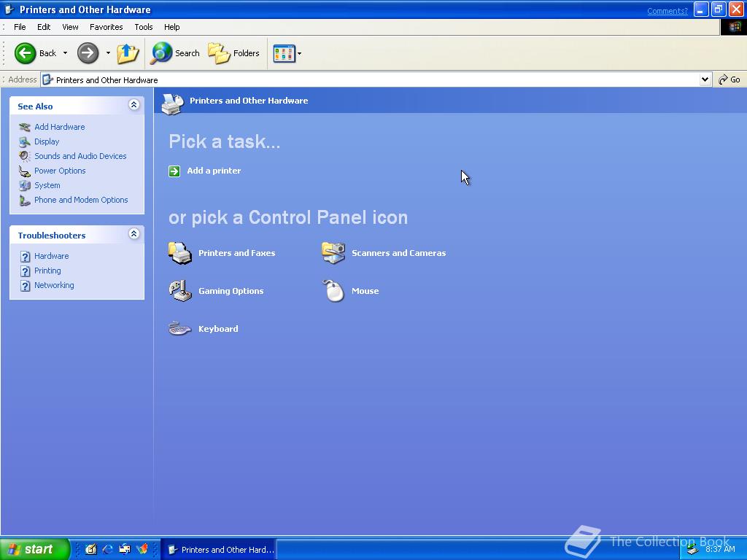Click the 8:37 AM taskbar clock
Image resolution: width=747 pixels, height=560 pixels.
pyautogui.click(x=720, y=549)
